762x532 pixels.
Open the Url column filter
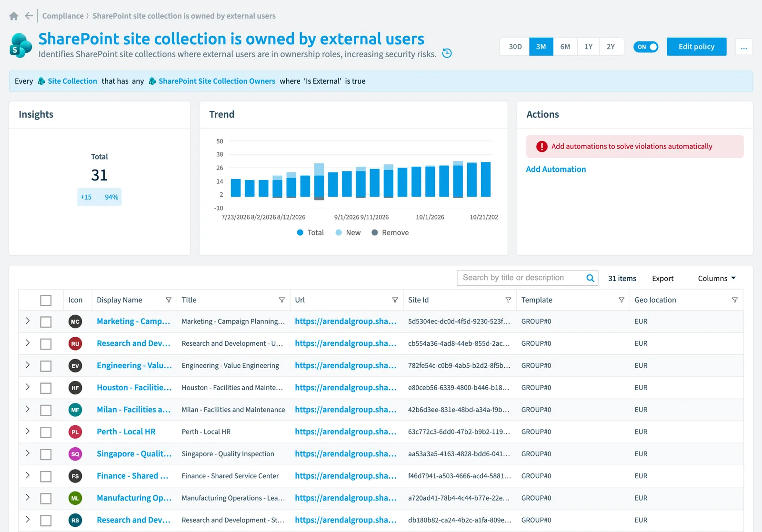pos(395,300)
